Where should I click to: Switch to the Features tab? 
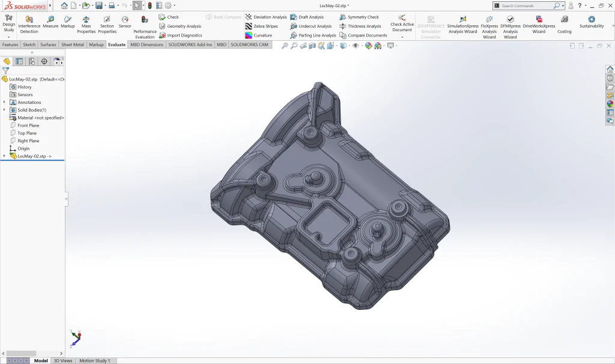10,44
